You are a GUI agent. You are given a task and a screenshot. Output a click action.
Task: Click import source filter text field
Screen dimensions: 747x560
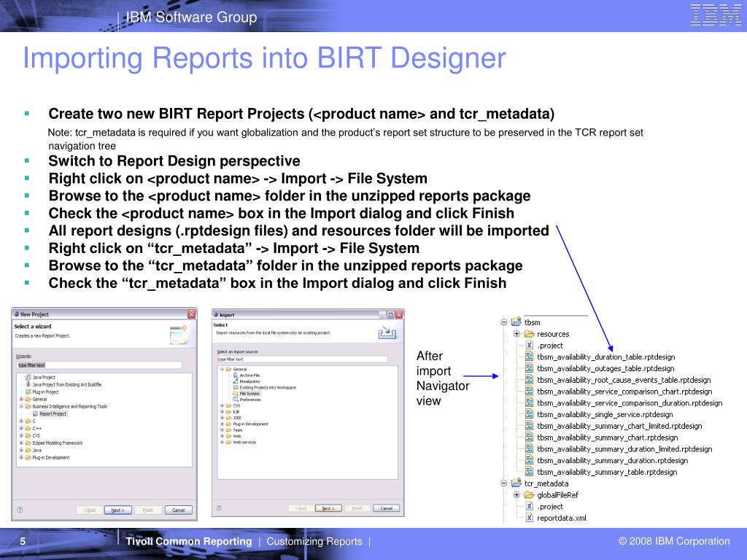coord(302,359)
